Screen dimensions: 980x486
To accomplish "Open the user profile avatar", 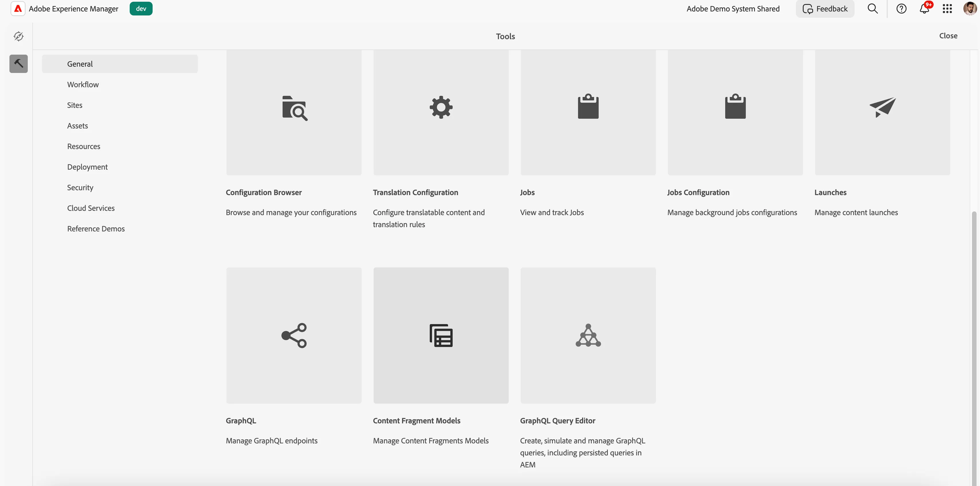I will click(970, 8).
